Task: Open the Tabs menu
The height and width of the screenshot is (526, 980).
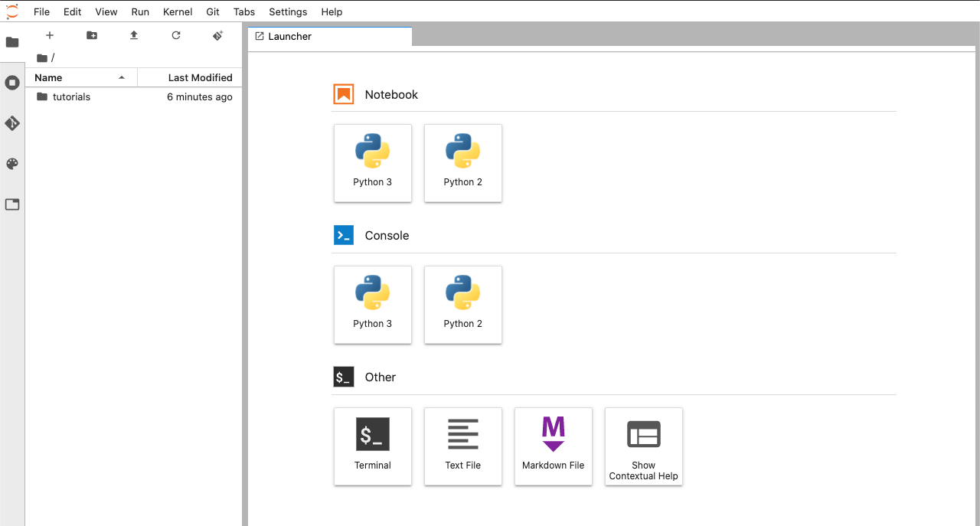Action: pyautogui.click(x=244, y=11)
